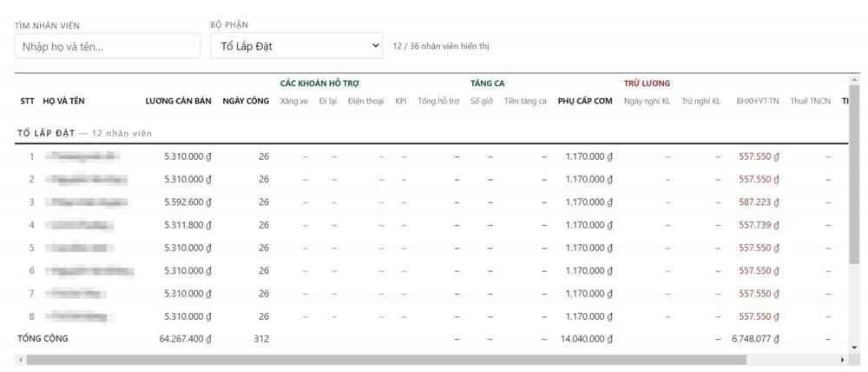Viewport: 868px width, 372px height.
Task: Click the horizontal scrollbar left arrow
Action: click(21, 360)
